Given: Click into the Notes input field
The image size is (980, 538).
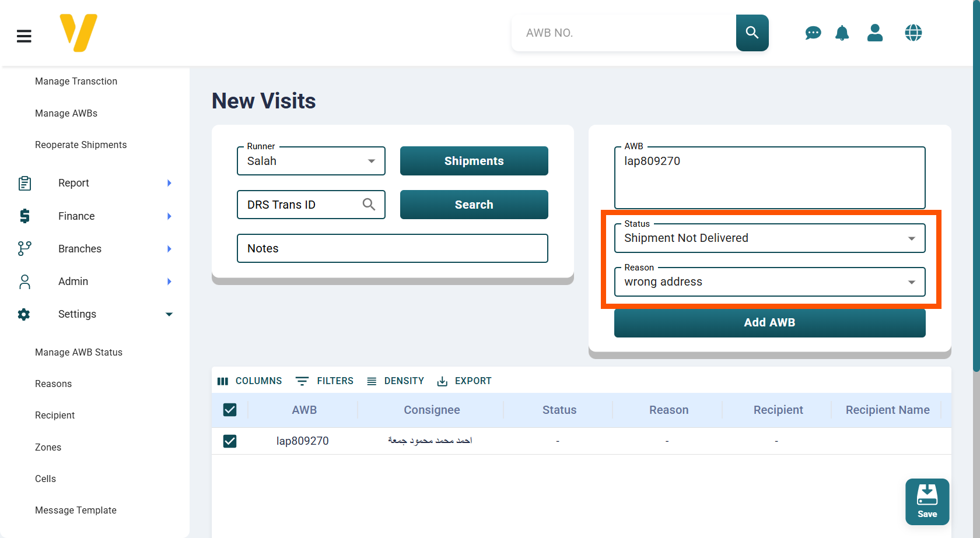Looking at the screenshot, I should (x=392, y=248).
